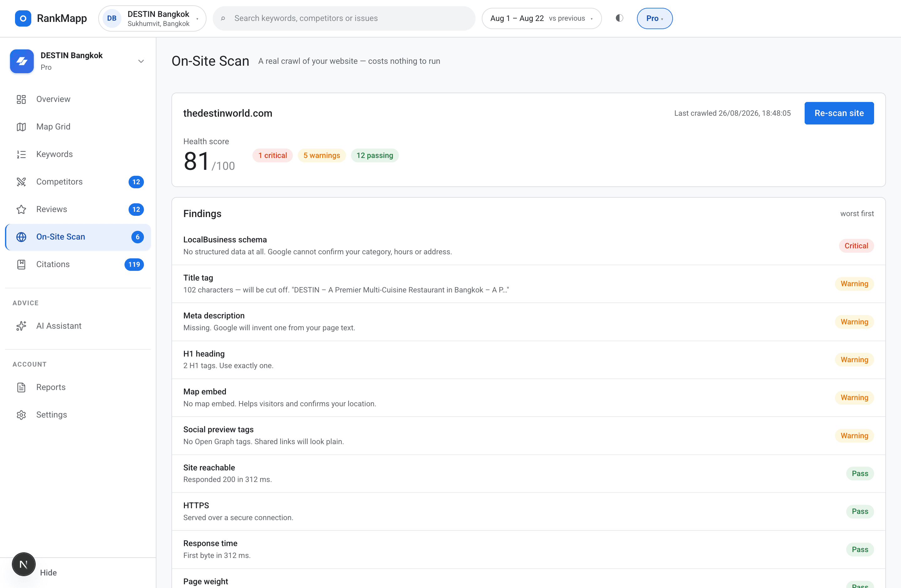This screenshot has height=588, width=901.
Task: Click the Warning badge on Map embed row
Action: pyautogui.click(x=854, y=398)
